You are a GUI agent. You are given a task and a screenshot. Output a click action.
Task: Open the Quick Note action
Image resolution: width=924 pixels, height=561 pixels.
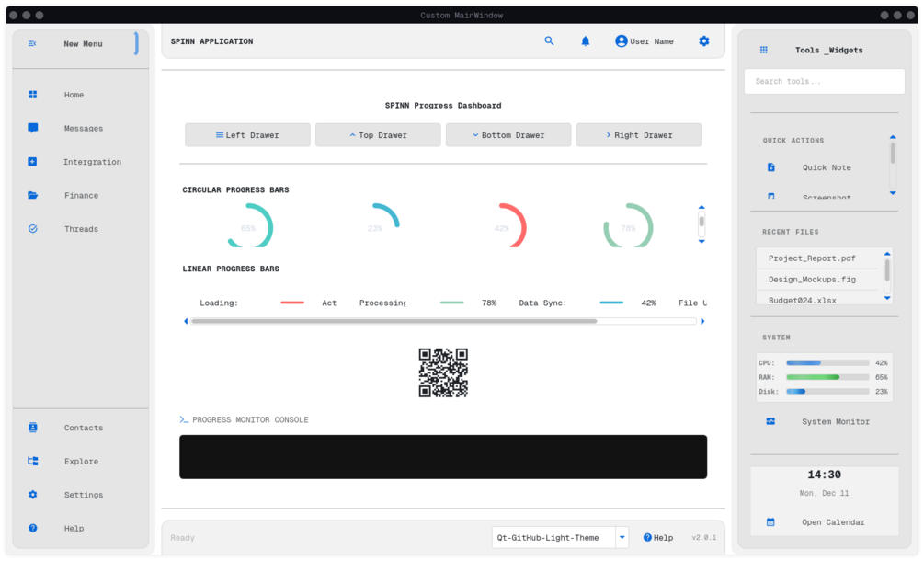click(x=827, y=167)
